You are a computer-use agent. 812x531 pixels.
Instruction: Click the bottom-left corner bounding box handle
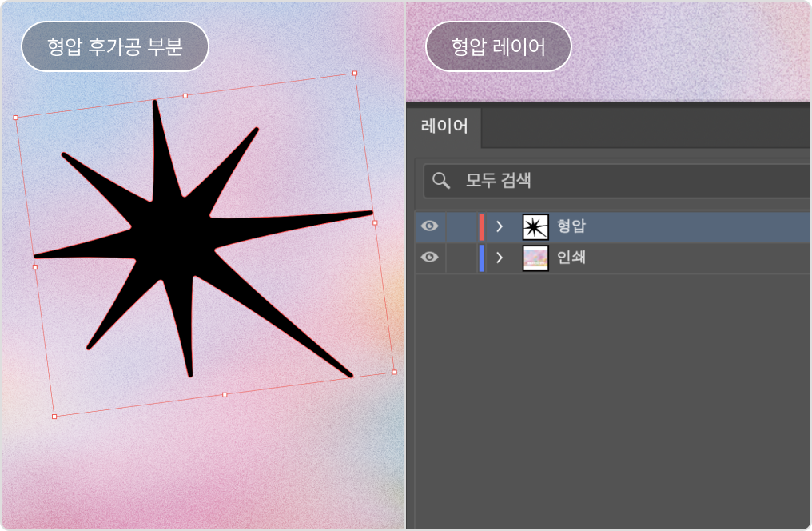click(54, 417)
